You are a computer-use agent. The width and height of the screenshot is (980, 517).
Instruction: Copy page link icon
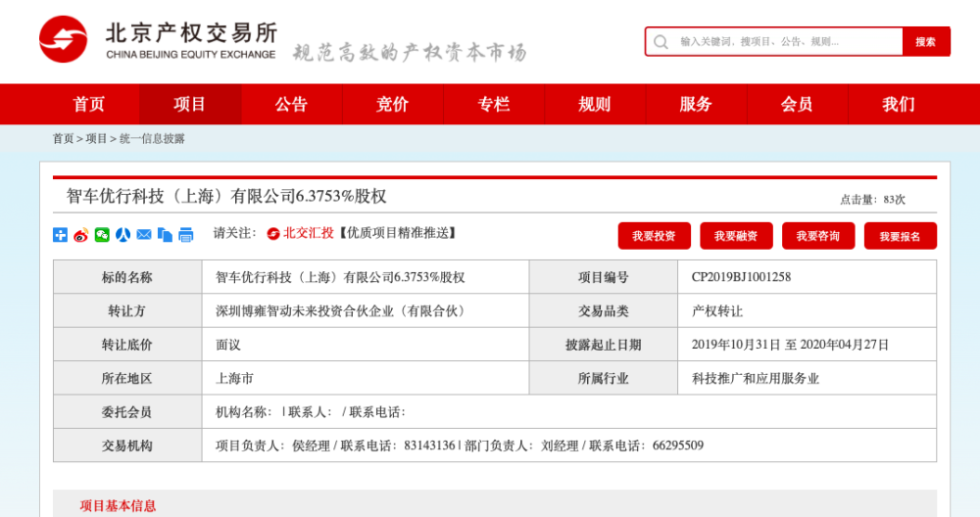pyautogui.click(x=165, y=235)
